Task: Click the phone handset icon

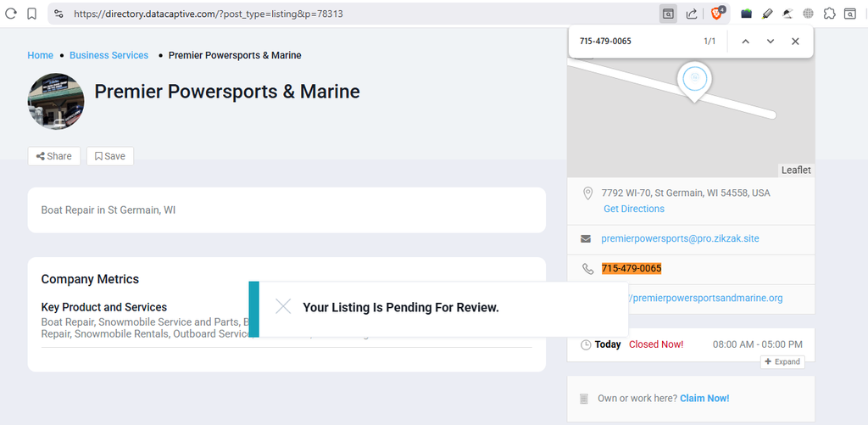Action: (x=587, y=269)
